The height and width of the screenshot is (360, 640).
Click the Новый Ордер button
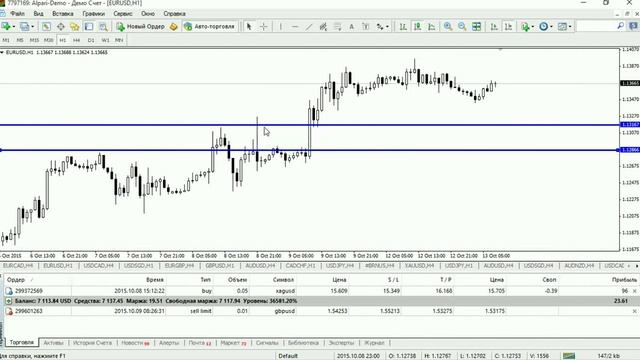[x=140, y=27]
